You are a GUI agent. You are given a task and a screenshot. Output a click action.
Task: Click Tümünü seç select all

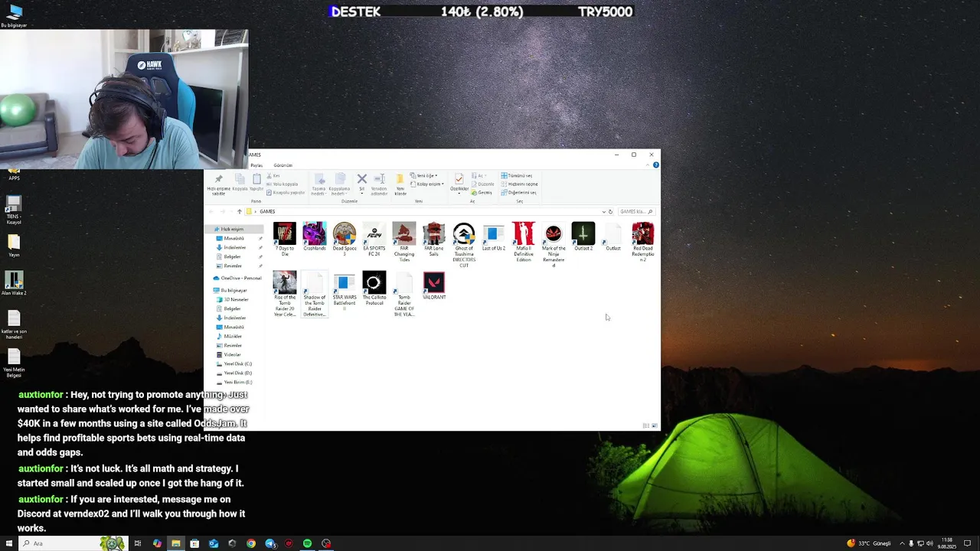517,176
